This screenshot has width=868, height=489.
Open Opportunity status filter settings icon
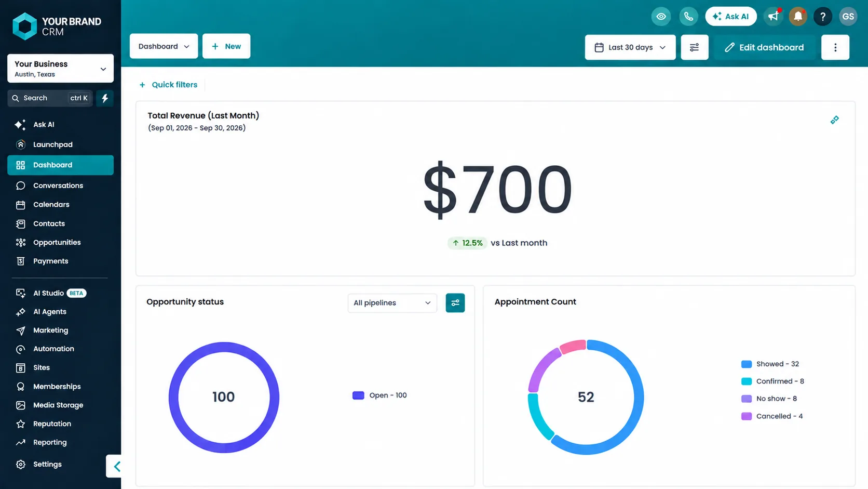[455, 303]
